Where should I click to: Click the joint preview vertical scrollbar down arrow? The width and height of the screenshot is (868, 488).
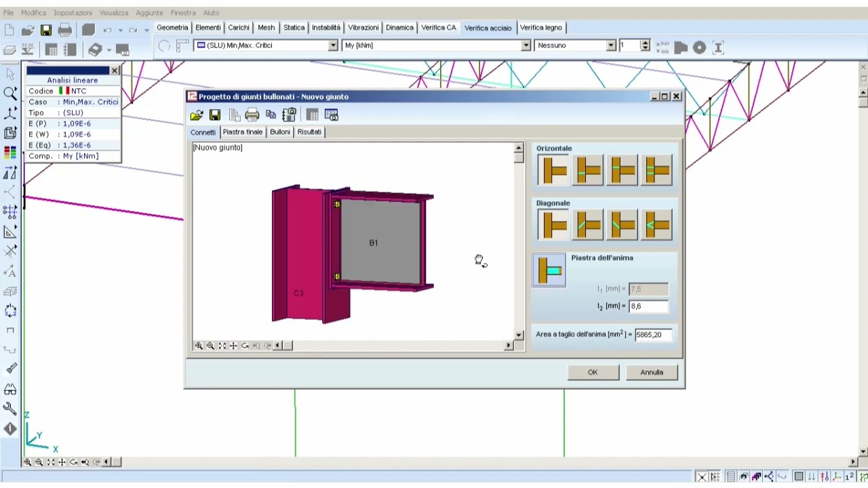click(519, 335)
